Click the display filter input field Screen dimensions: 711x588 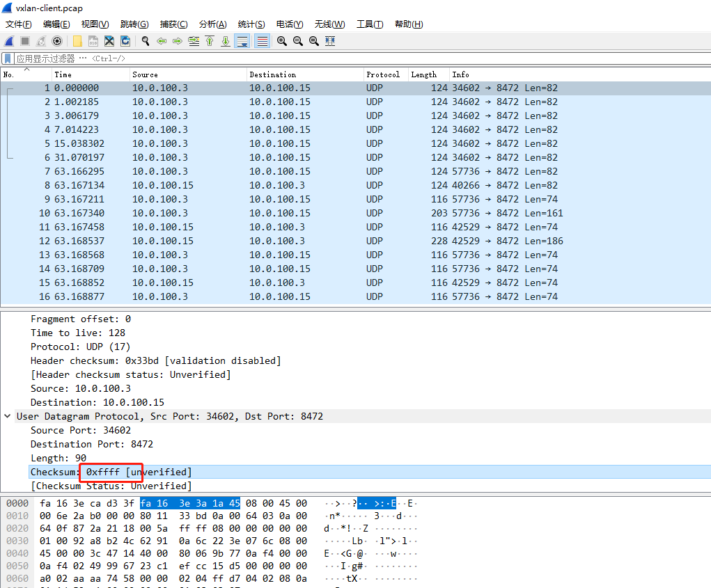[348, 58]
